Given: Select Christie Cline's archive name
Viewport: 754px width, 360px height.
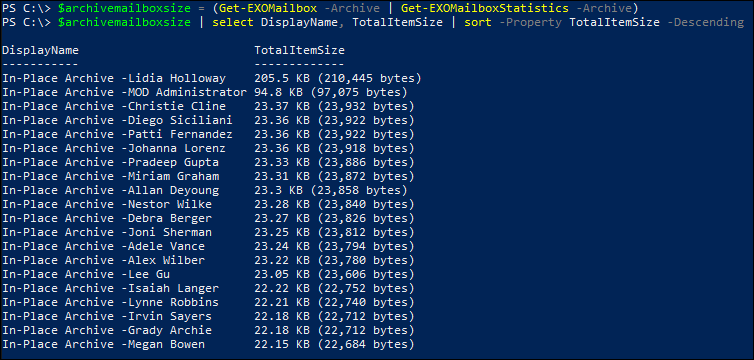Looking at the screenshot, I should [x=114, y=106].
